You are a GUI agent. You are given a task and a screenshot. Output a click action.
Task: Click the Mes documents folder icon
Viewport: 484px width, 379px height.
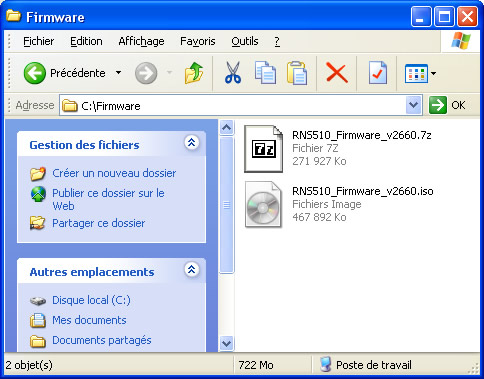pyautogui.click(x=38, y=320)
